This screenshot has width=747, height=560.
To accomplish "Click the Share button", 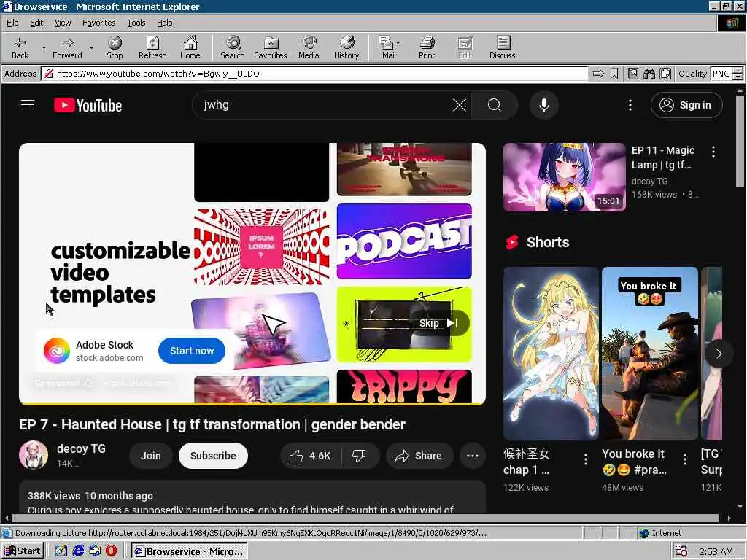I will pos(418,456).
